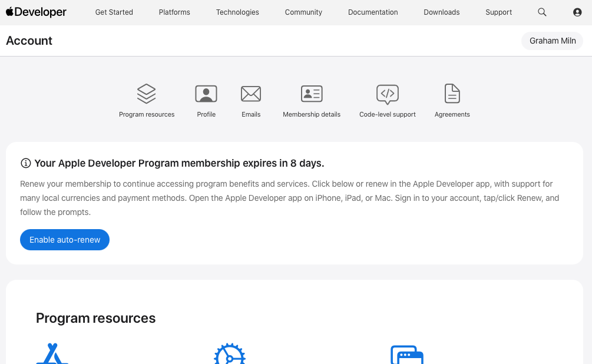The height and width of the screenshot is (364, 592).
Task: Open the Technologies menu
Action: [237, 12]
